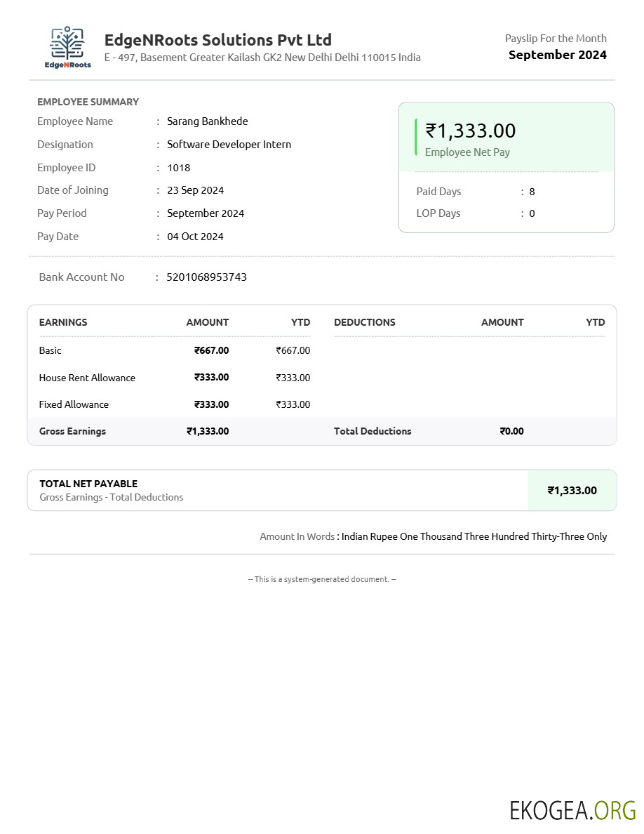
Task: Click the Total Net Payable amount box
Action: (x=572, y=490)
